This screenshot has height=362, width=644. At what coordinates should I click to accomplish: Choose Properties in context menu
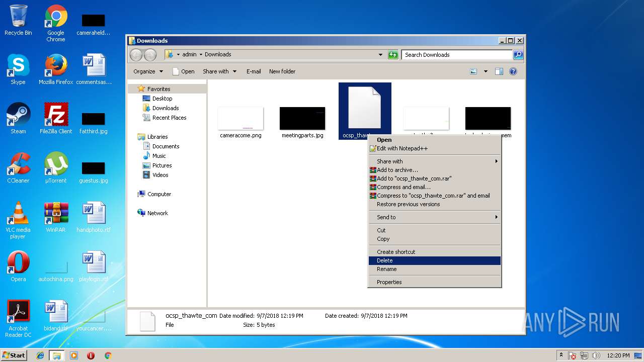(x=435, y=282)
